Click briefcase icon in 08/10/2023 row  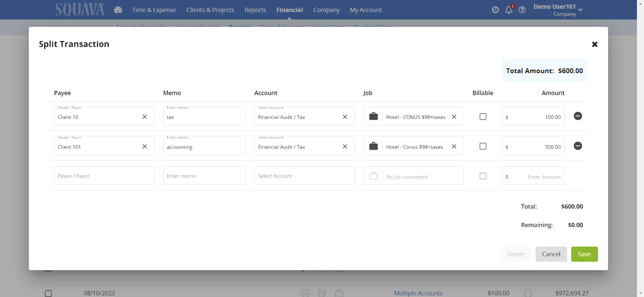click(x=339, y=293)
